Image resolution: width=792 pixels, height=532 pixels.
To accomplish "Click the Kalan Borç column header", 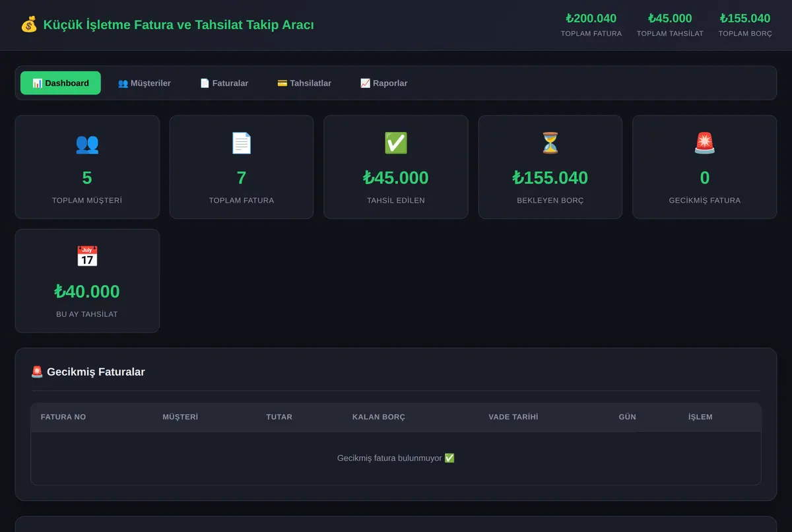I will [x=379, y=417].
